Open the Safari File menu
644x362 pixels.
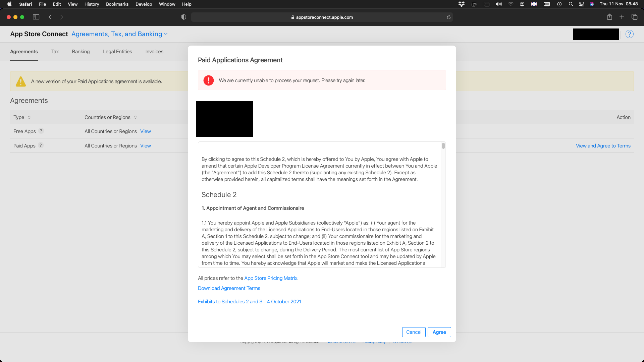pyautogui.click(x=42, y=4)
